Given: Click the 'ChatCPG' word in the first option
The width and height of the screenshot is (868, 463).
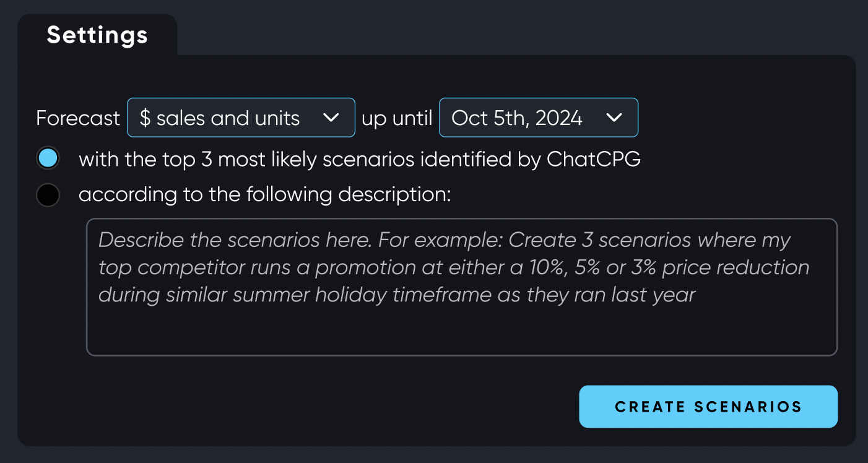Looking at the screenshot, I should click(594, 159).
